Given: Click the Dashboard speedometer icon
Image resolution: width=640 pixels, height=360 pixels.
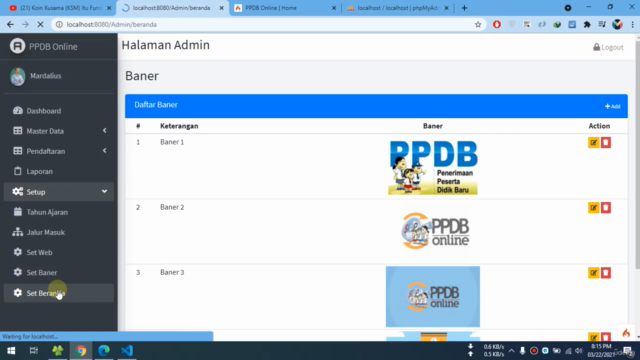Looking at the screenshot, I should (18, 110).
